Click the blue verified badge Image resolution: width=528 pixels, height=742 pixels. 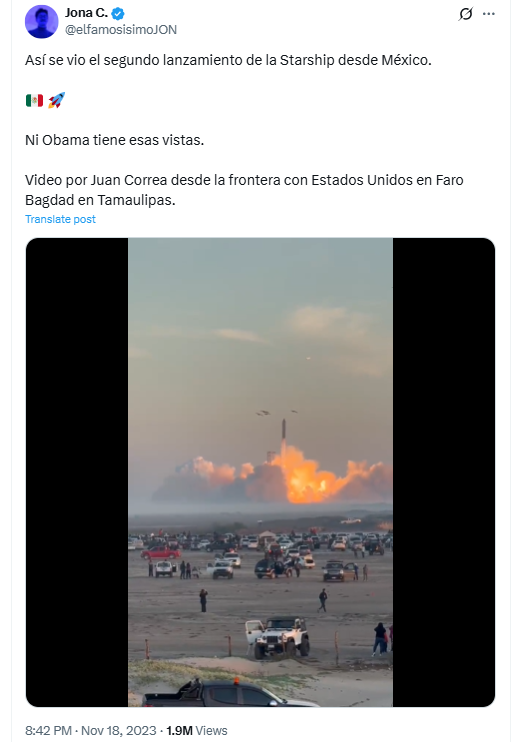click(118, 14)
